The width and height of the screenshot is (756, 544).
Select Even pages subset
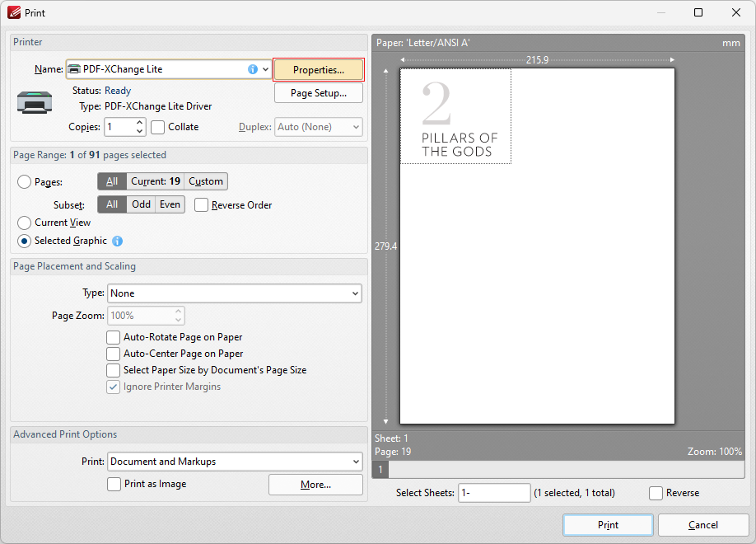point(170,204)
